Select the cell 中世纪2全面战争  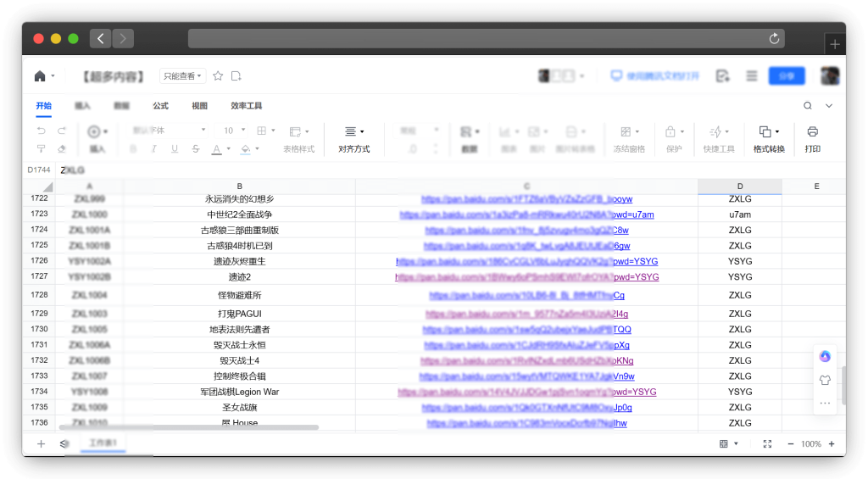pos(239,214)
